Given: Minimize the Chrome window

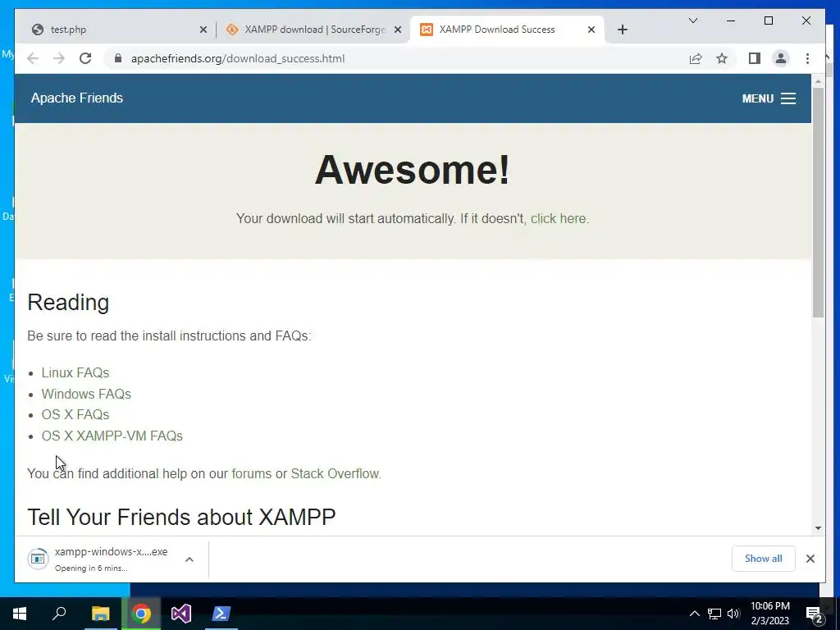Looking at the screenshot, I should pyautogui.click(x=731, y=21).
